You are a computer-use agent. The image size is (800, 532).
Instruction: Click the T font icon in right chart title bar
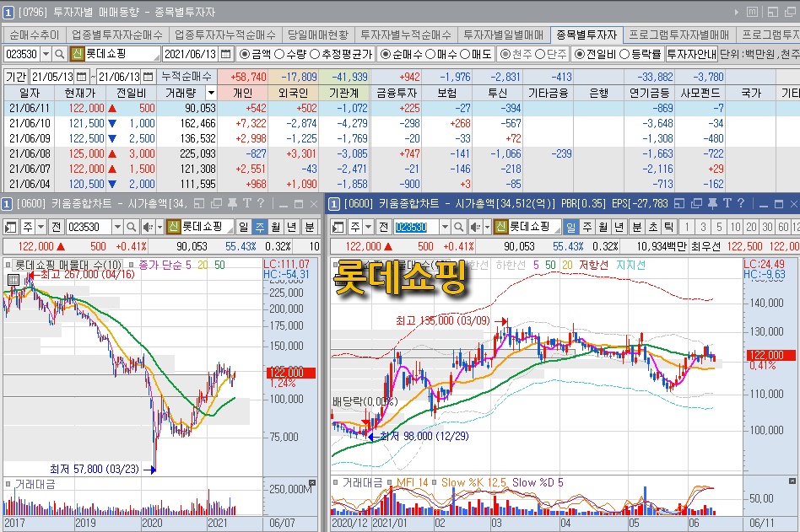(727, 204)
